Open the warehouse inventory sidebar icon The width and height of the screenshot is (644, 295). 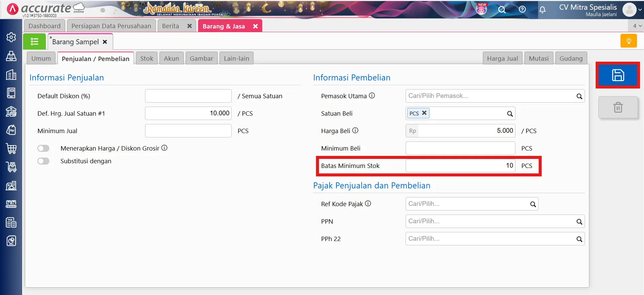[11, 185]
